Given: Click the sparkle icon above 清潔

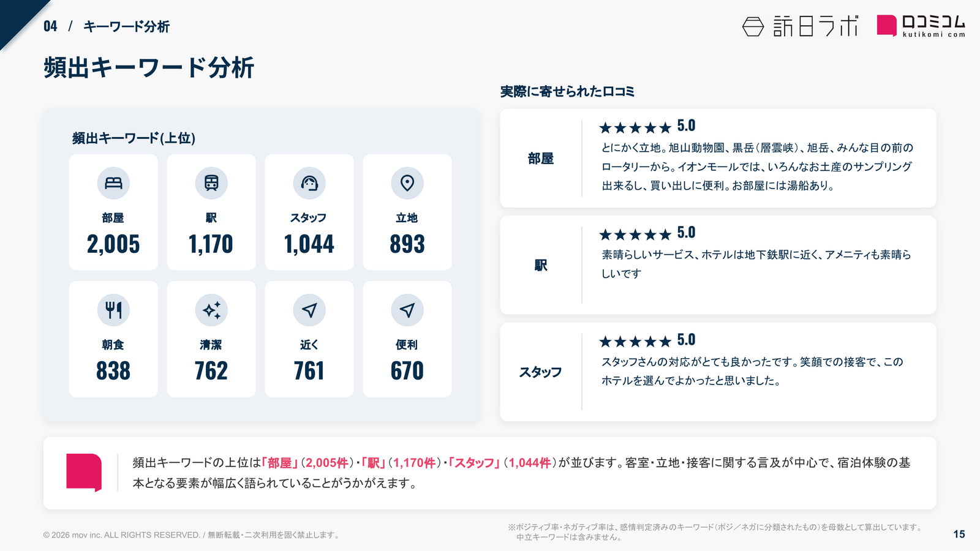Looking at the screenshot, I should coord(211,310).
